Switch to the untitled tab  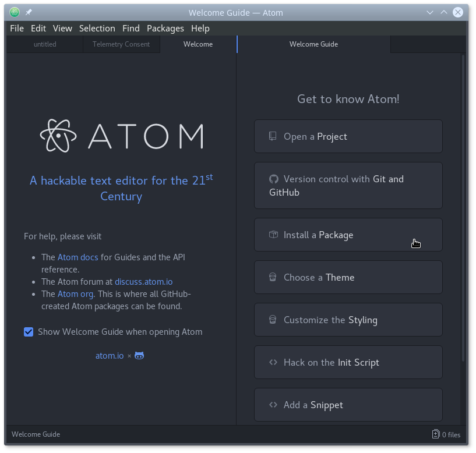point(45,44)
